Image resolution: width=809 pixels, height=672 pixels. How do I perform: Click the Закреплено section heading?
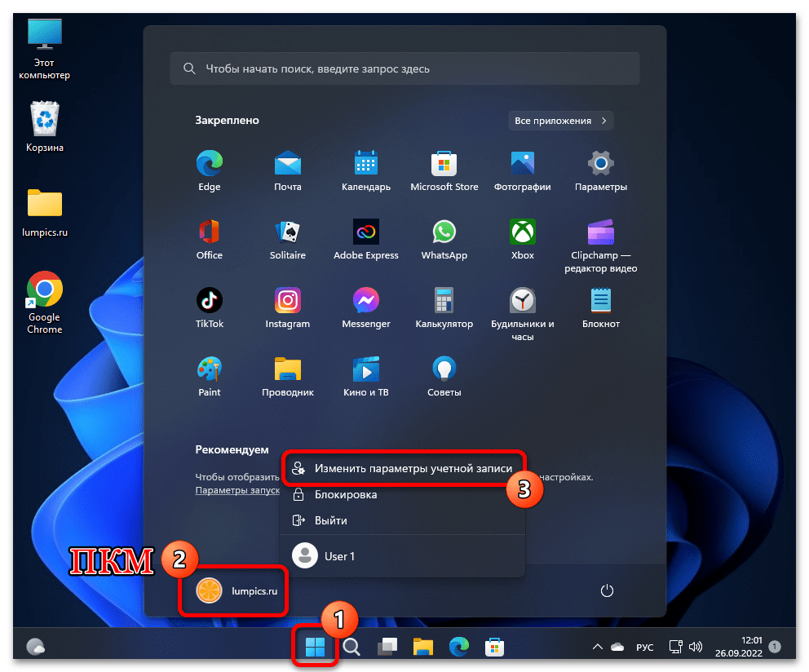pyautogui.click(x=227, y=120)
